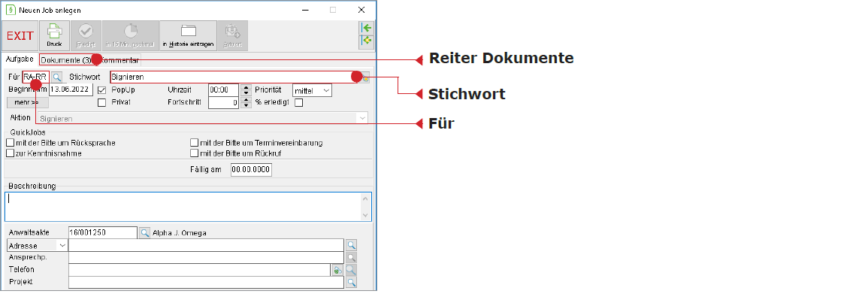The image size is (868, 297).
Task: Tick the % erledigt checkbox
Action: coord(299,102)
